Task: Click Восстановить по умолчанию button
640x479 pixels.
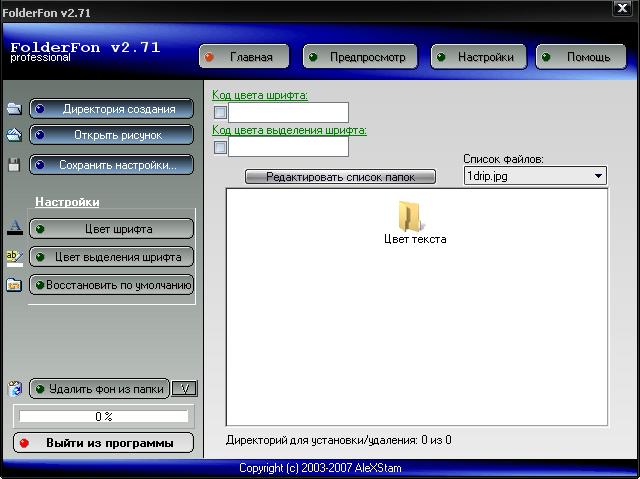Action: pyautogui.click(x=111, y=285)
